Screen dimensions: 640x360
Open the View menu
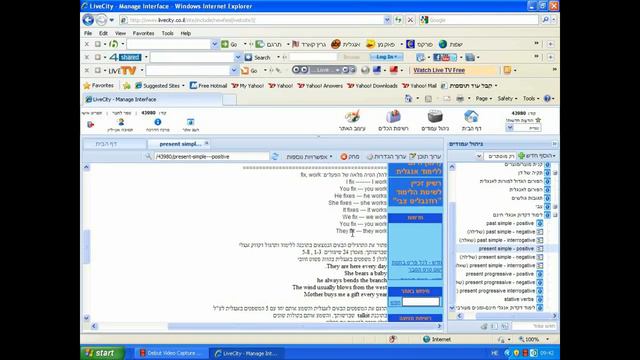tap(120, 33)
